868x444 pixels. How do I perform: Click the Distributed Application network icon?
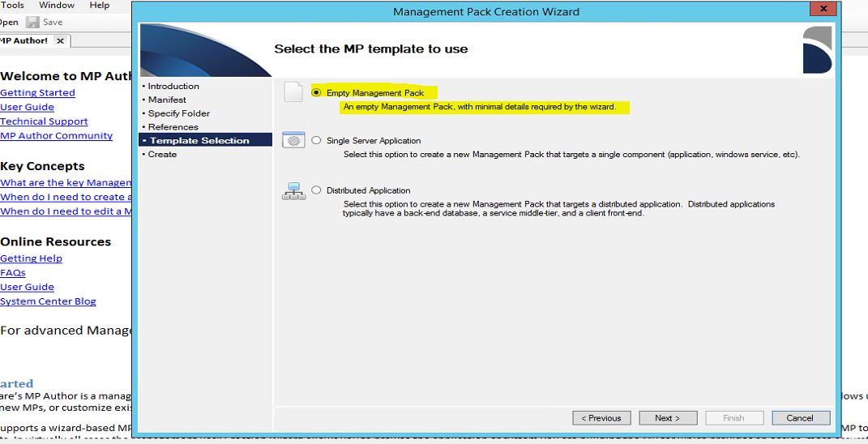[x=294, y=191]
